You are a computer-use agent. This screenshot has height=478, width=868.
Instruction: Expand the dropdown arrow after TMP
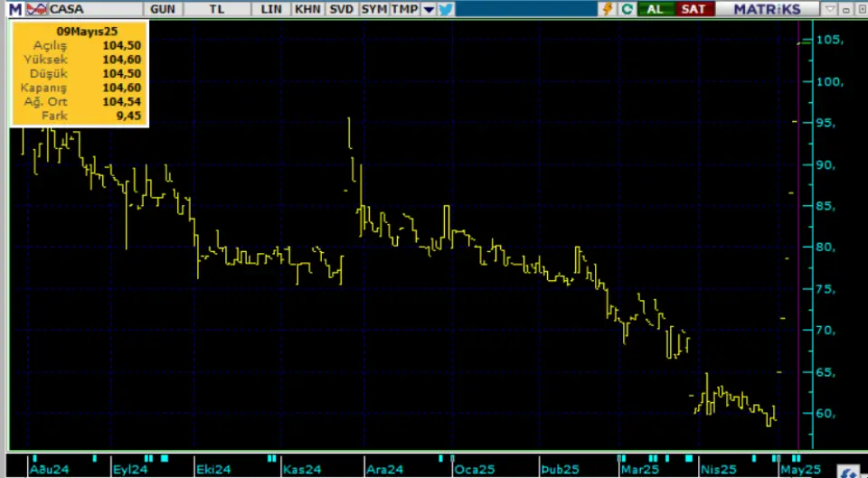[429, 9]
